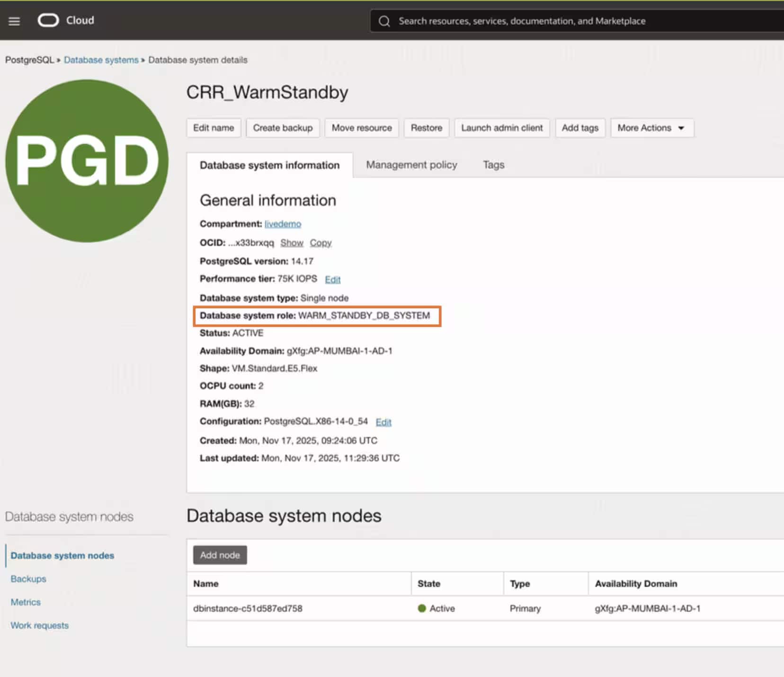Click the Add node button
The image size is (784, 677).
point(220,555)
